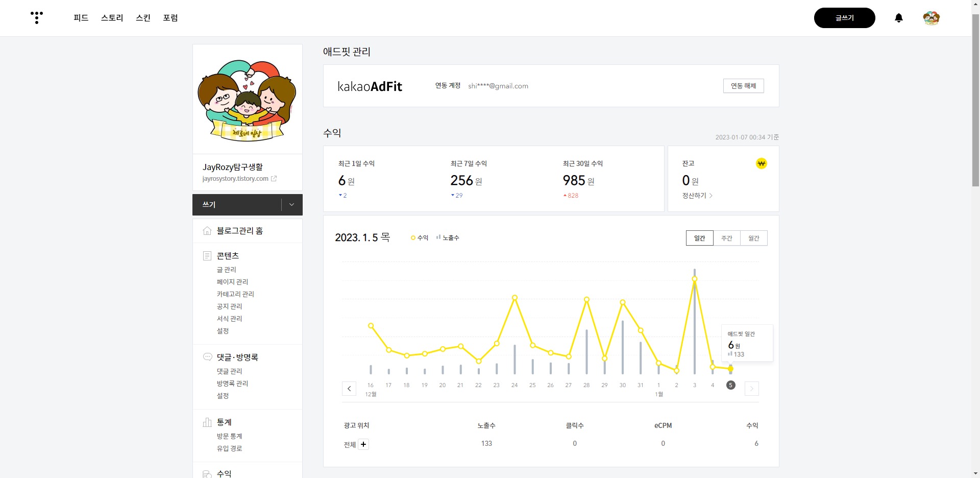This screenshot has height=478, width=980.
Task: Open external blog link icon next to jayrosystory.tistory.com
Action: (x=274, y=179)
